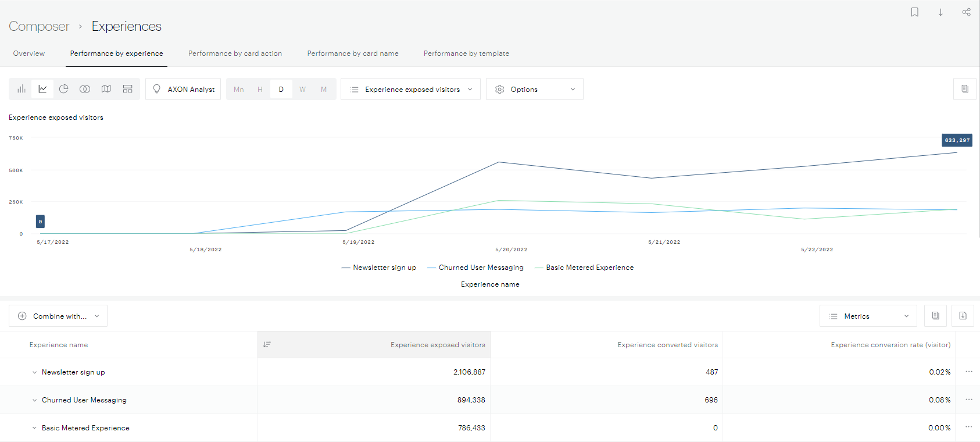Click the share icon at top right
This screenshot has height=442, width=980.
966,12
